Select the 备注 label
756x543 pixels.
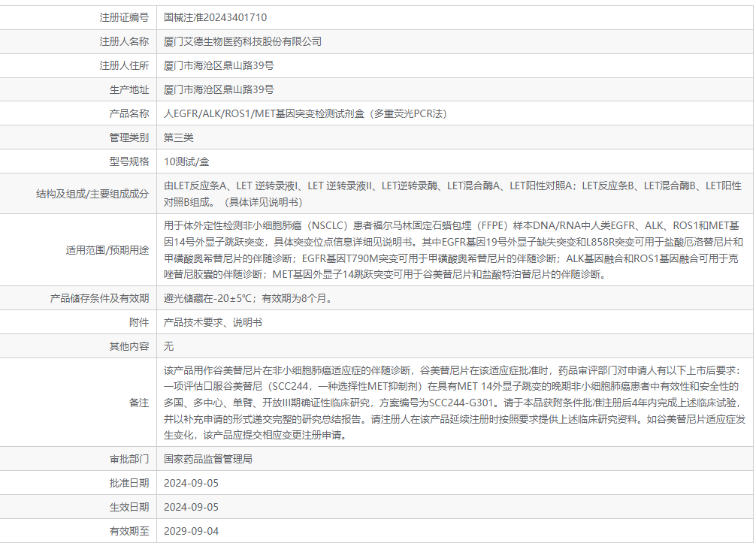point(139,403)
